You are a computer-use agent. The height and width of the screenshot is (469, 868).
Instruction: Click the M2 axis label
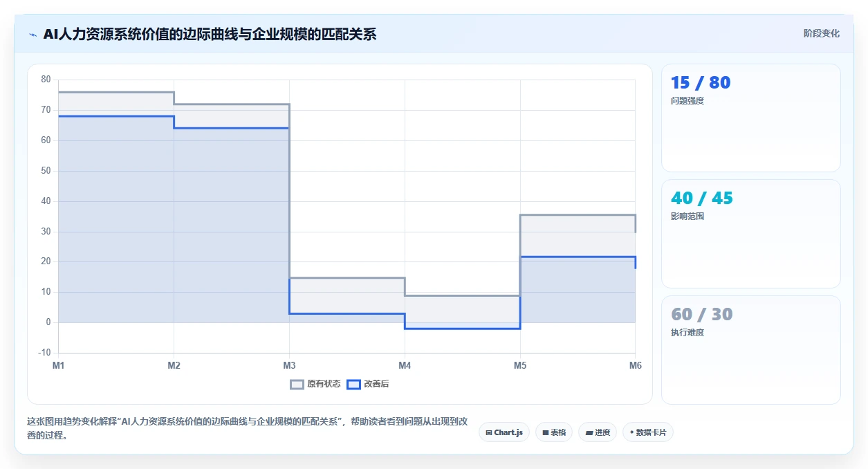click(174, 365)
